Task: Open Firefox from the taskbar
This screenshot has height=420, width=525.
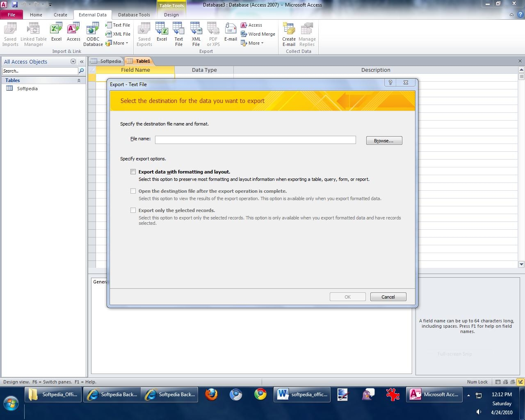Action: [x=211, y=395]
